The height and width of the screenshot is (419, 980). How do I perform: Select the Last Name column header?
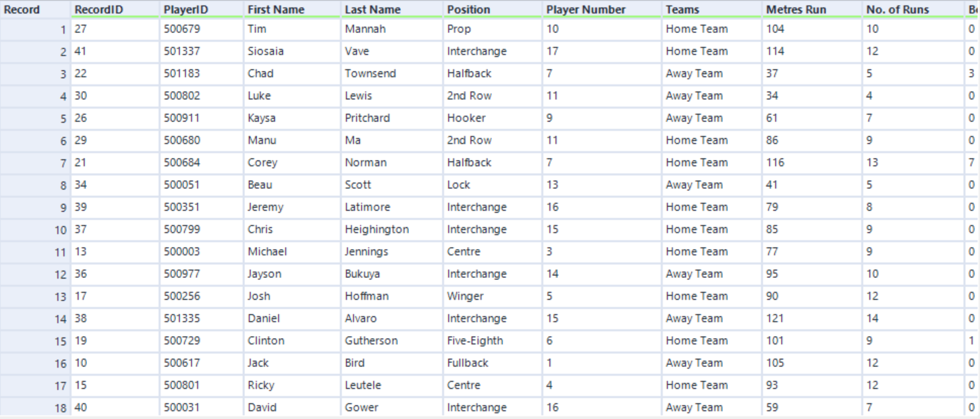click(373, 9)
